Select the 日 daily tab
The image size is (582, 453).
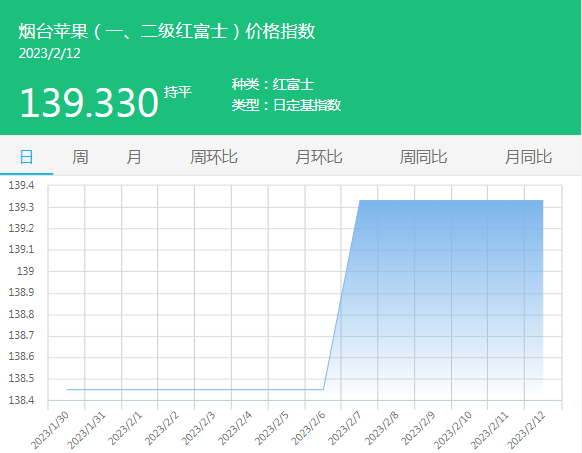click(26, 157)
